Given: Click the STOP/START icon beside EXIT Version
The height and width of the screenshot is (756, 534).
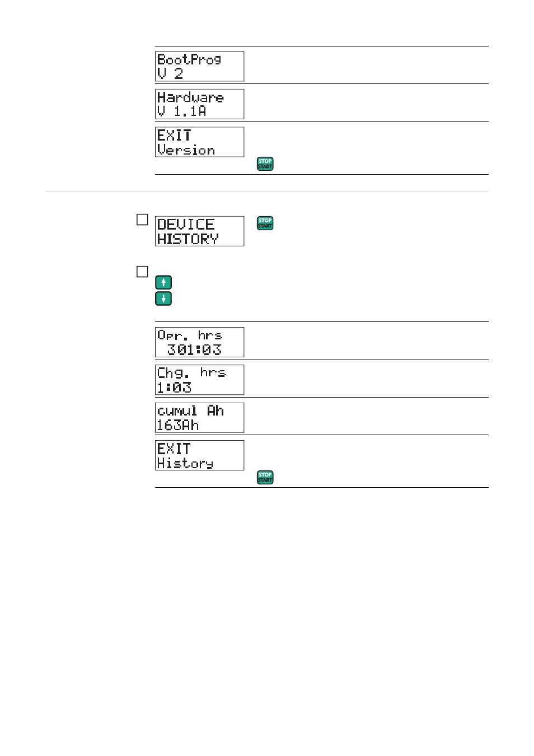Looking at the screenshot, I should tap(265, 164).
